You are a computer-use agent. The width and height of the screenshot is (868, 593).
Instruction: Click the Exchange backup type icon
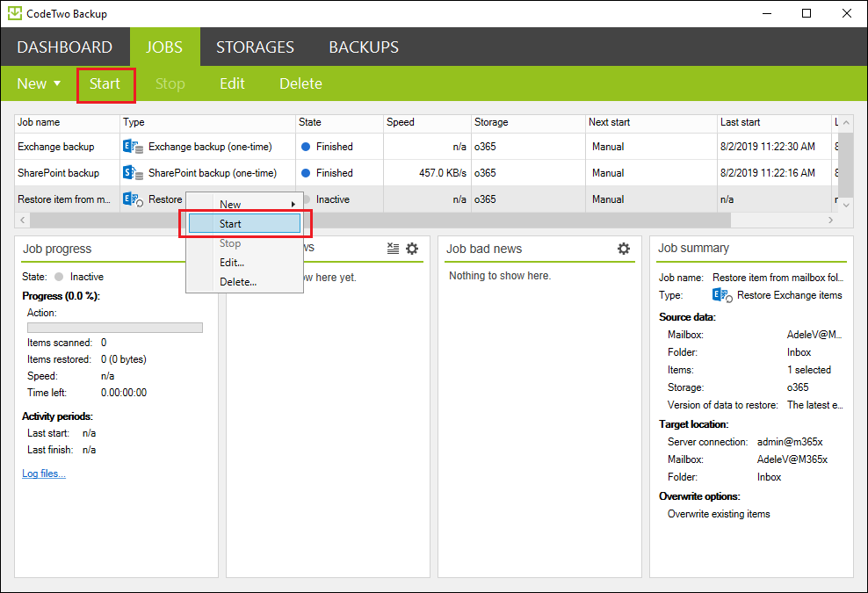[133, 147]
